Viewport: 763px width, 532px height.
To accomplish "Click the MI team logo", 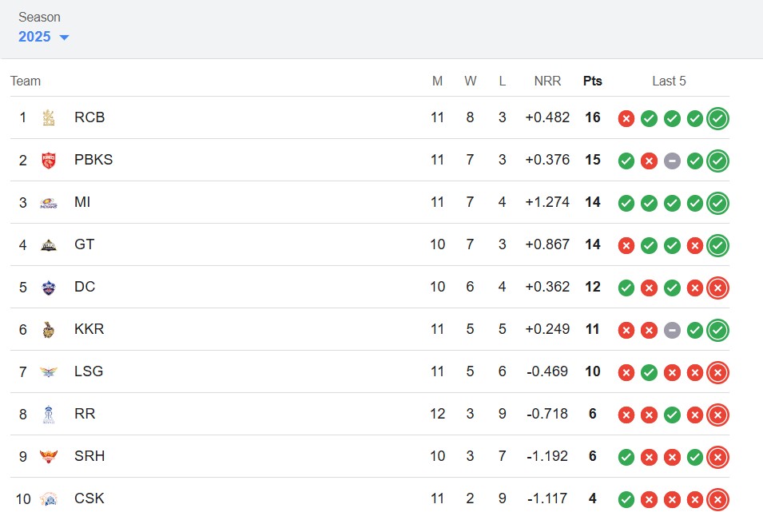I will (48, 202).
